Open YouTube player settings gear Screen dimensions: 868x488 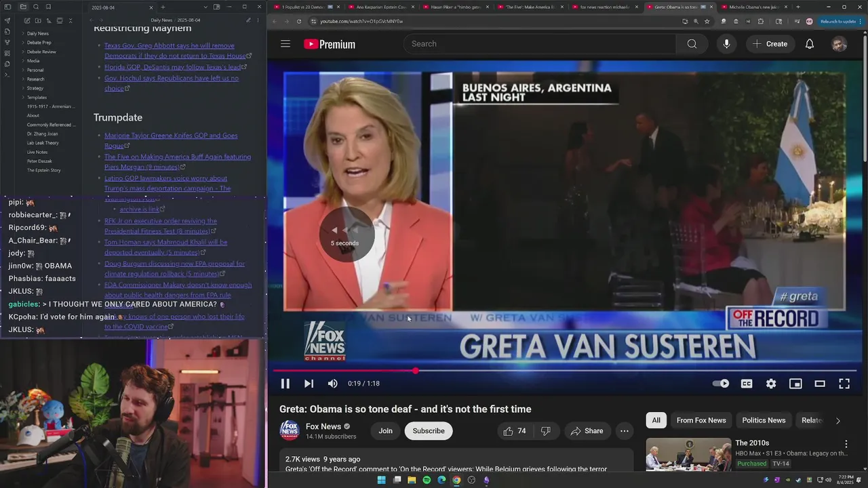[x=771, y=384]
